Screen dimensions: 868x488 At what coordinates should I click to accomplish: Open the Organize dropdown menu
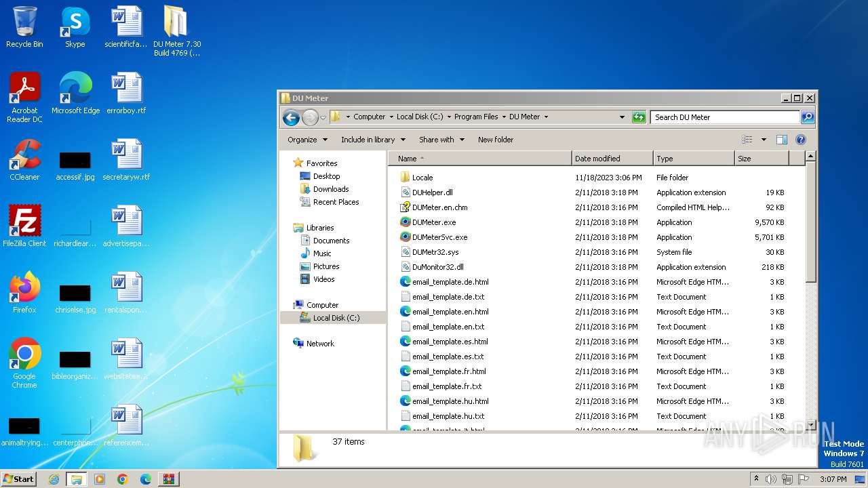point(307,140)
